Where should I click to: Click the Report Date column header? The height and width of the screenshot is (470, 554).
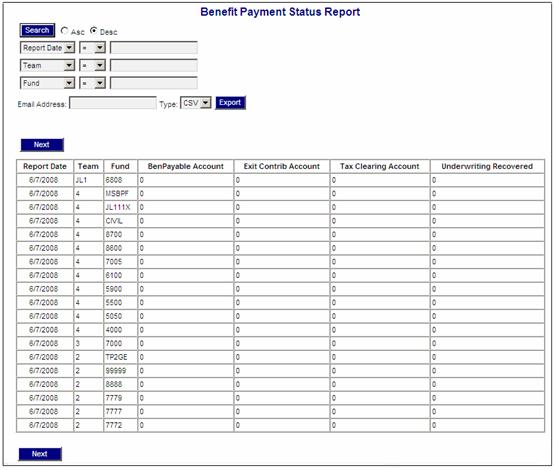45,166
